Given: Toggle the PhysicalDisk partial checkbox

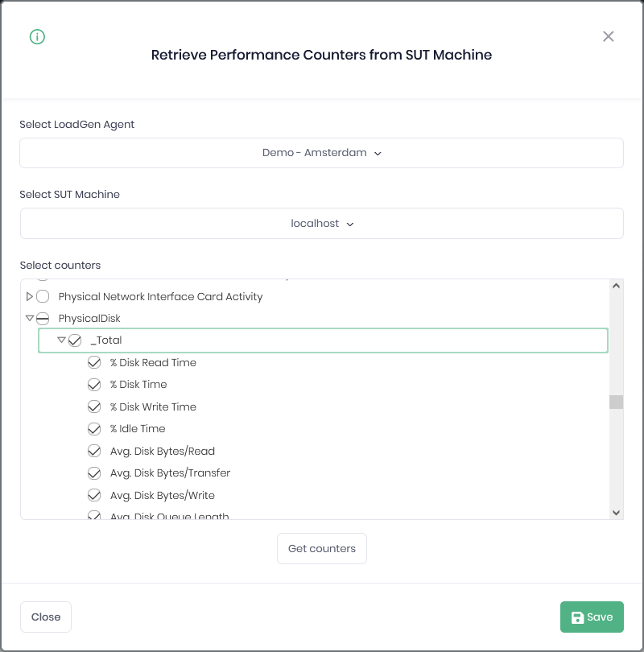Looking at the screenshot, I should pyautogui.click(x=43, y=319).
